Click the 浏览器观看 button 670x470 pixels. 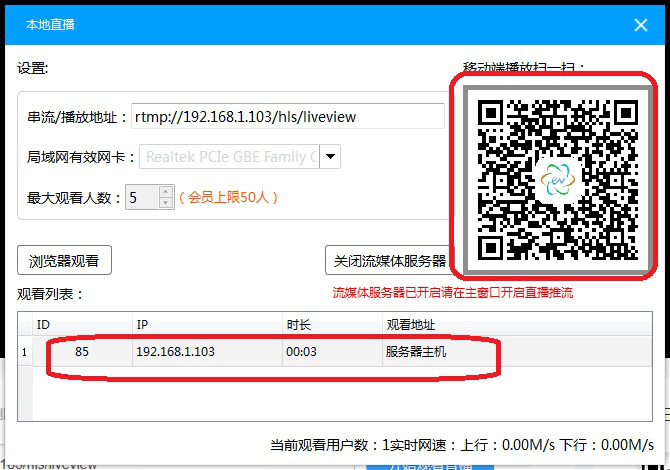pyautogui.click(x=64, y=260)
